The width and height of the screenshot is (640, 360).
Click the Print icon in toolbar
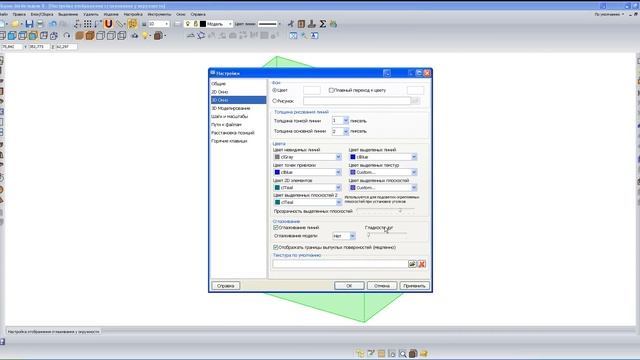tap(40, 24)
